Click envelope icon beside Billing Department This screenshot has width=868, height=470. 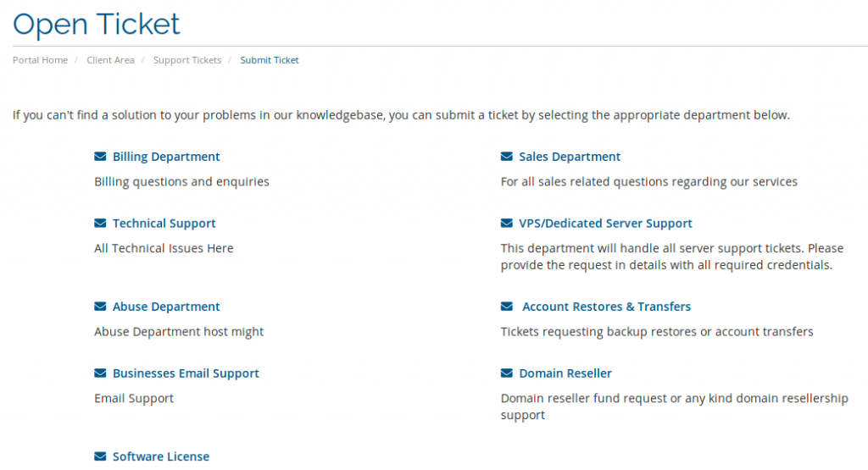point(100,157)
